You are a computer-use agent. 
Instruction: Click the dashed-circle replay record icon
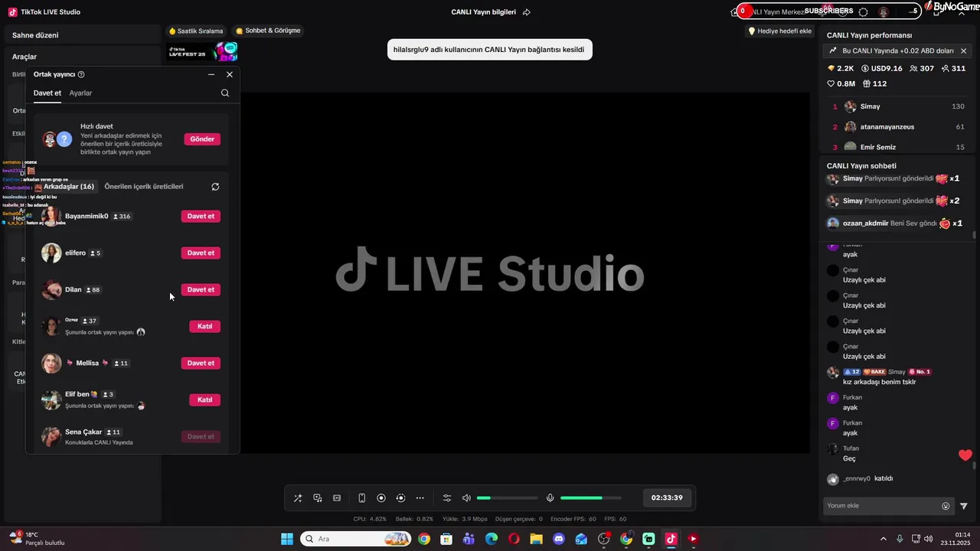pyautogui.click(x=400, y=498)
